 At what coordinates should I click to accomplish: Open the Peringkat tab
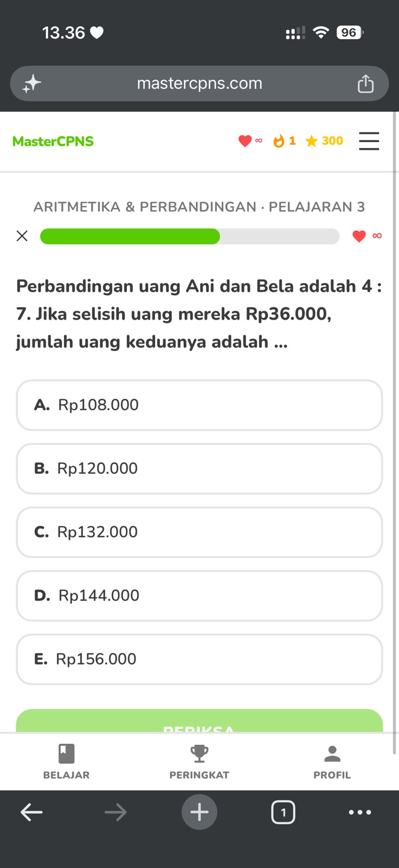[x=199, y=762]
